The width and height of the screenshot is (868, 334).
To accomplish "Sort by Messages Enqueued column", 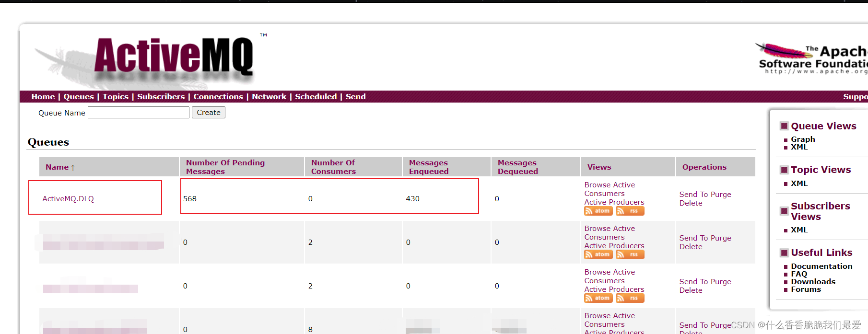I will (429, 167).
